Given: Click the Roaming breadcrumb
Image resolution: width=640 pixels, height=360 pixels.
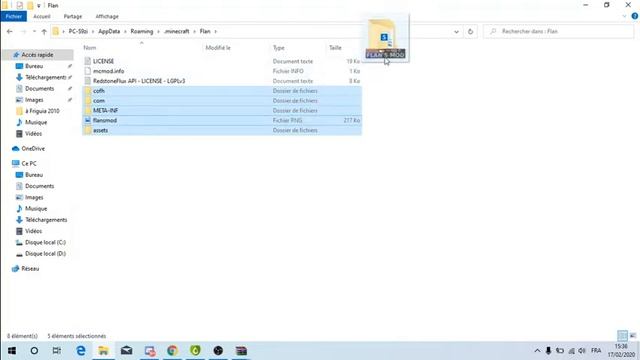Looking at the screenshot, I should [x=142, y=31].
